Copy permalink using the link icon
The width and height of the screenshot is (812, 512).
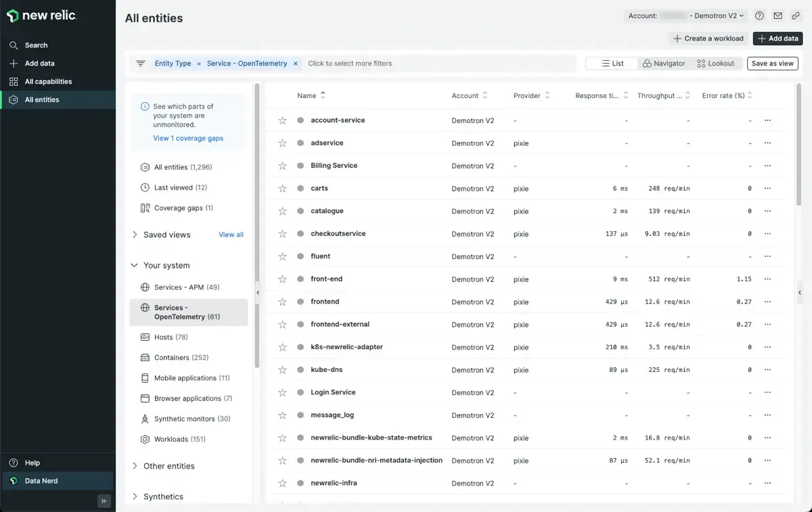(796, 16)
